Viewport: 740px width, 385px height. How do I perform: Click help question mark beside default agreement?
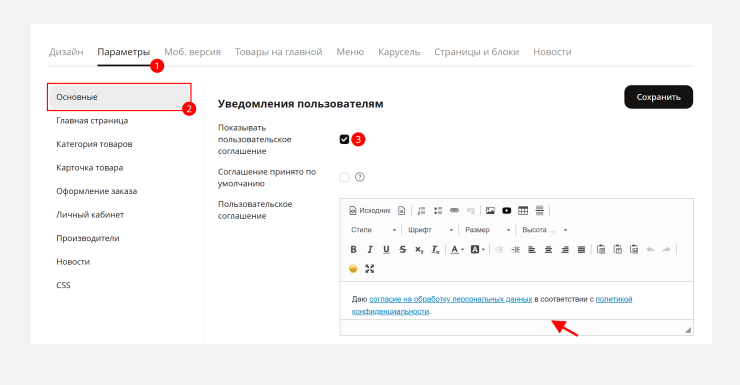point(360,177)
